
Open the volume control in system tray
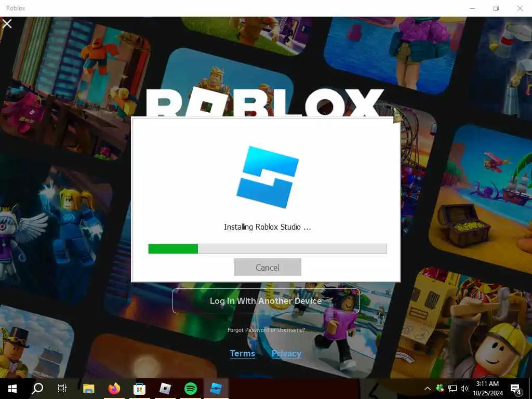pyautogui.click(x=464, y=389)
